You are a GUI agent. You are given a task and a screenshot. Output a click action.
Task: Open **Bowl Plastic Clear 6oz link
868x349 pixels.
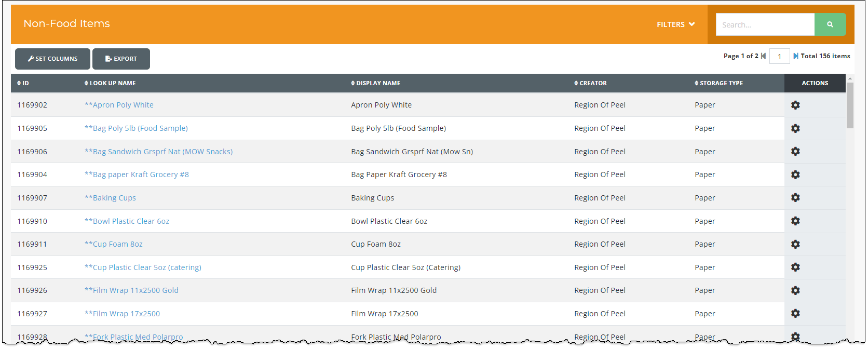click(127, 221)
